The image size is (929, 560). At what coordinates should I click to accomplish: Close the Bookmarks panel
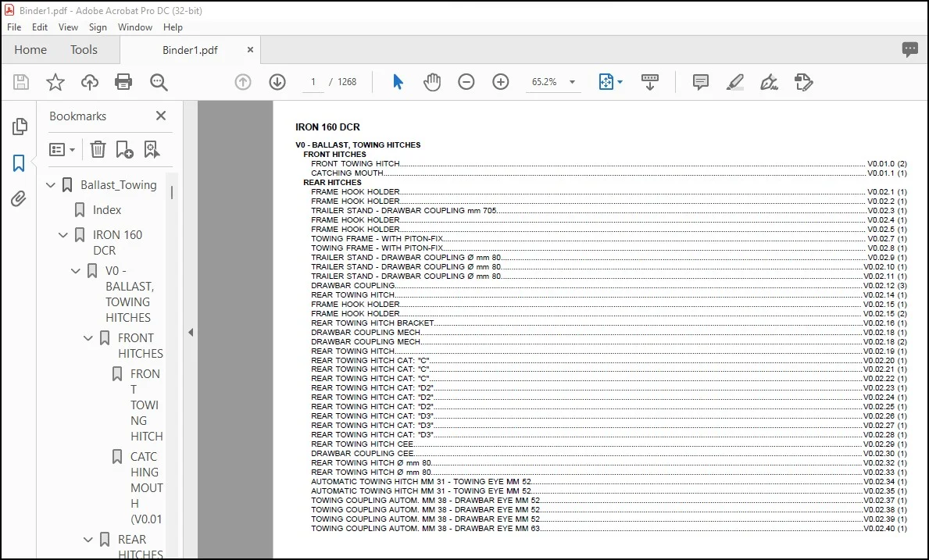click(x=160, y=116)
